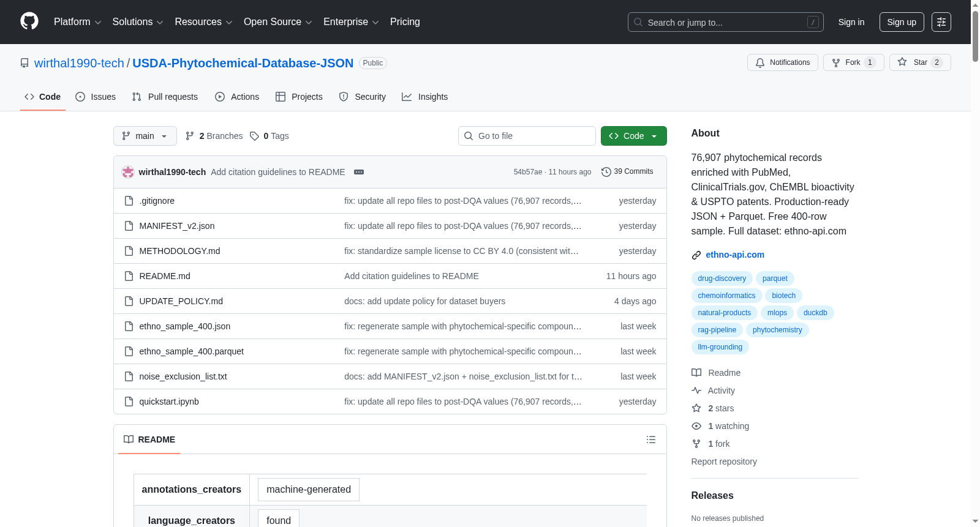
Task: Click the book icon beside Readme
Action: pyautogui.click(x=696, y=373)
